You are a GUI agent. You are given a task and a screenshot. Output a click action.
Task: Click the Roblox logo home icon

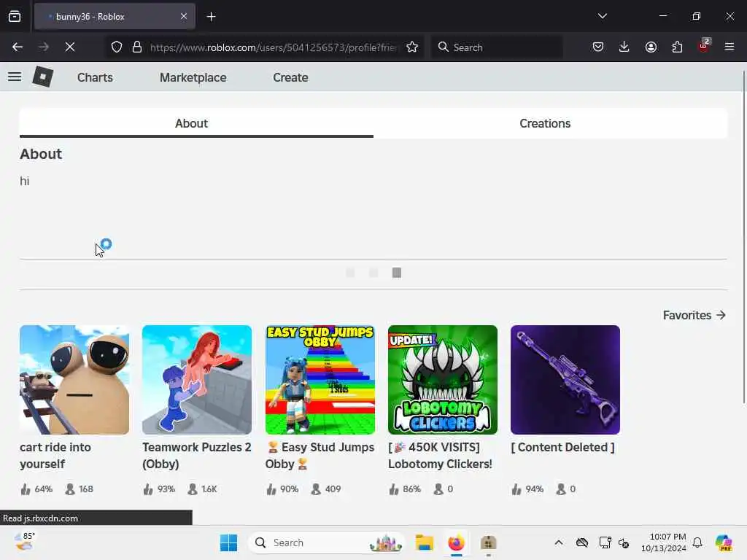pos(42,77)
